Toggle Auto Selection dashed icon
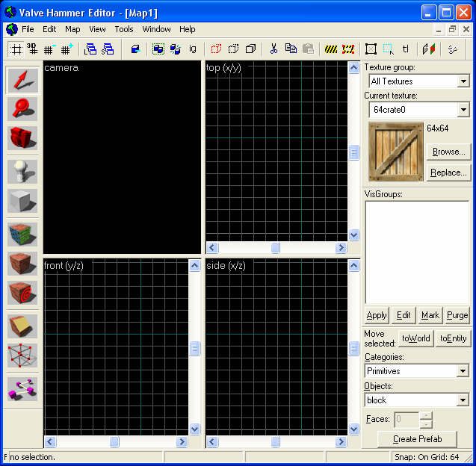Image resolution: width=476 pixels, height=466 pixels. point(389,49)
